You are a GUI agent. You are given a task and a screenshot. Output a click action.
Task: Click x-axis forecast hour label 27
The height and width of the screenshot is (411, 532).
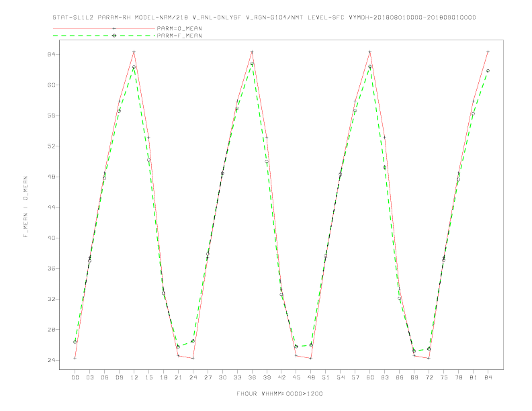click(208, 377)
